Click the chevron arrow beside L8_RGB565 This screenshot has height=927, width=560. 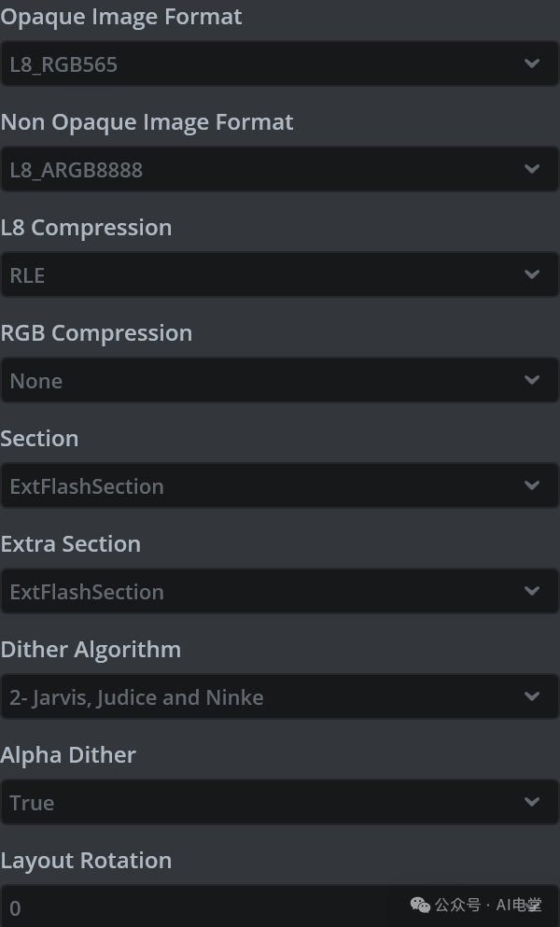tap(532, 64)
